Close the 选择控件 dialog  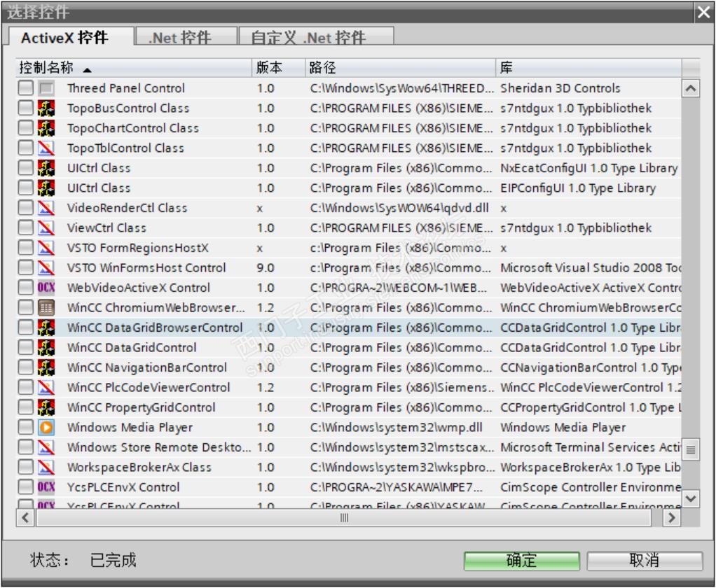[703, 13]
